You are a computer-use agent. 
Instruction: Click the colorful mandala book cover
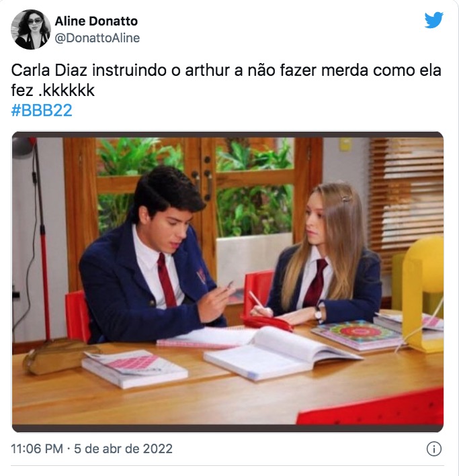pos(359,334)
